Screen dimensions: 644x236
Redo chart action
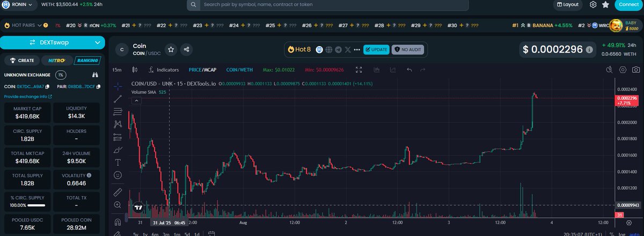(423, 70)
